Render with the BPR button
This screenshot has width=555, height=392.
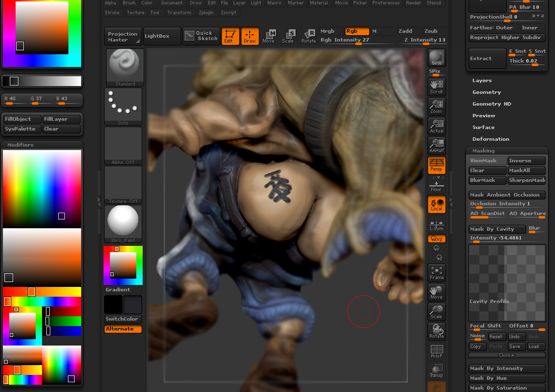click(436, 58)
